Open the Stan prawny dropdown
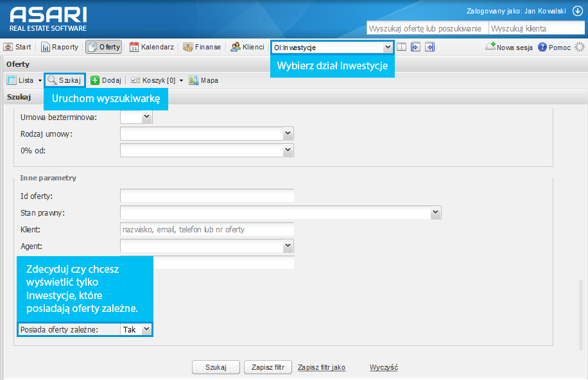 (x=436, y=212)
